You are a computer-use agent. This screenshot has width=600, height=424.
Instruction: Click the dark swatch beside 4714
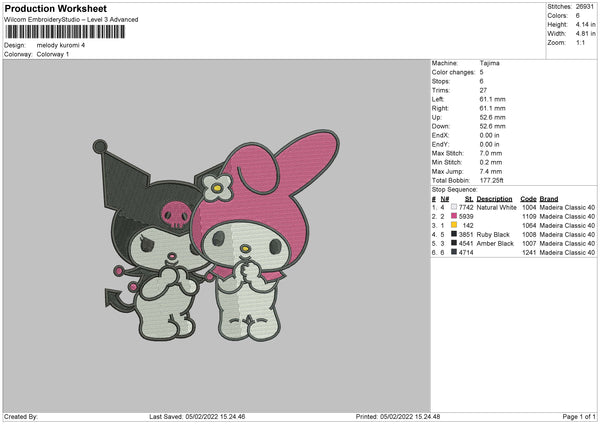pyautogui.click(x=454, y=252)
